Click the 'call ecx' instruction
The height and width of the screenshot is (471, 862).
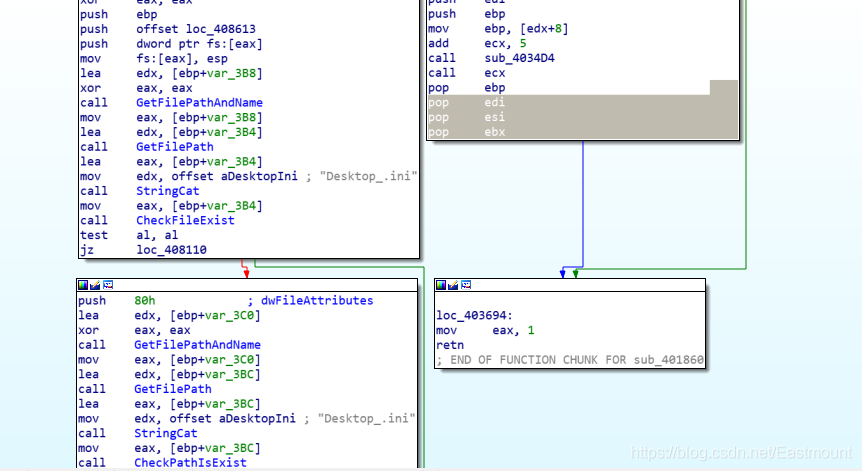[467, 73]
